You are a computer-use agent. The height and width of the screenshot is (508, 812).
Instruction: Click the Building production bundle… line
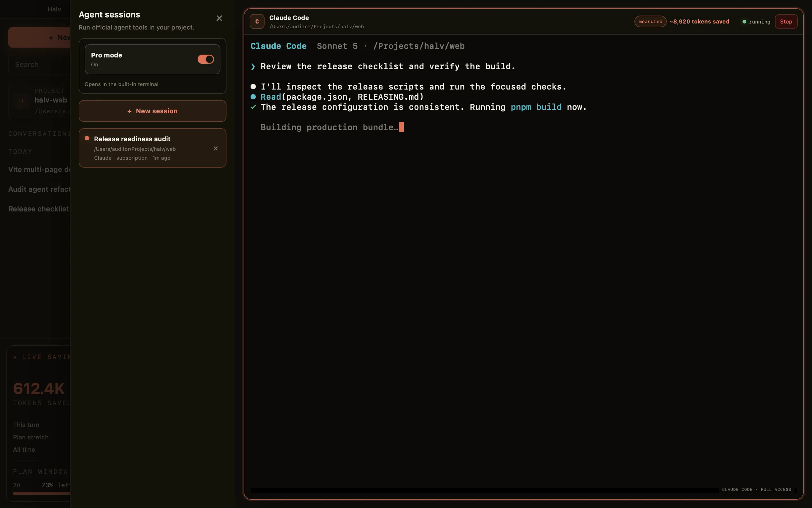(x=330, y=127)
